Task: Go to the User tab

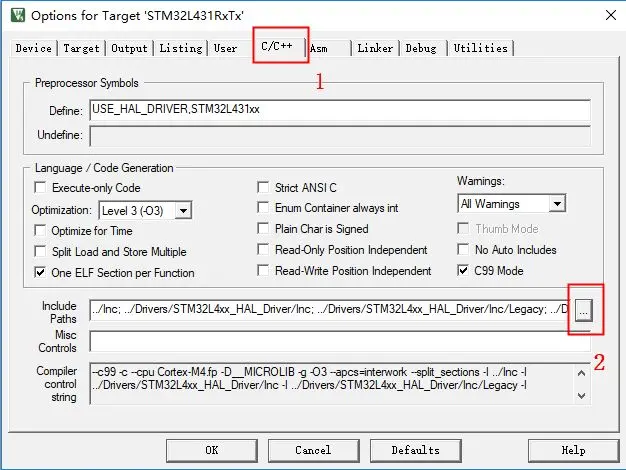Action: (x=226, y=48)
